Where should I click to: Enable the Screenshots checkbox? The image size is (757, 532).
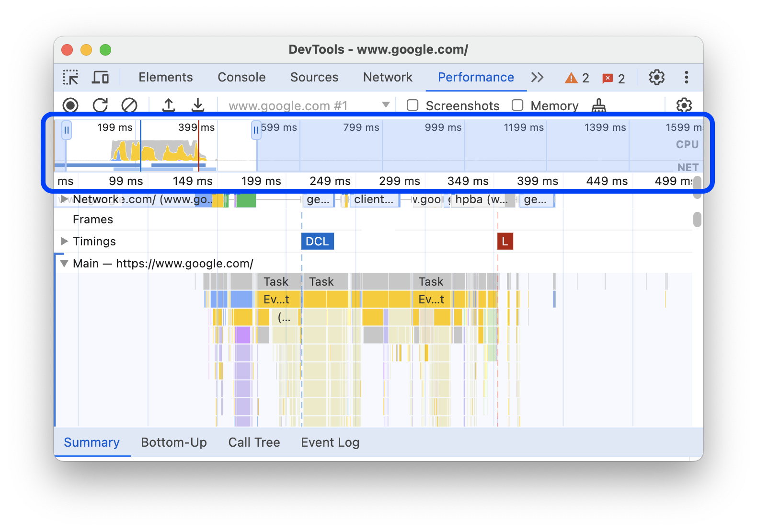click(x=413, y=105)
